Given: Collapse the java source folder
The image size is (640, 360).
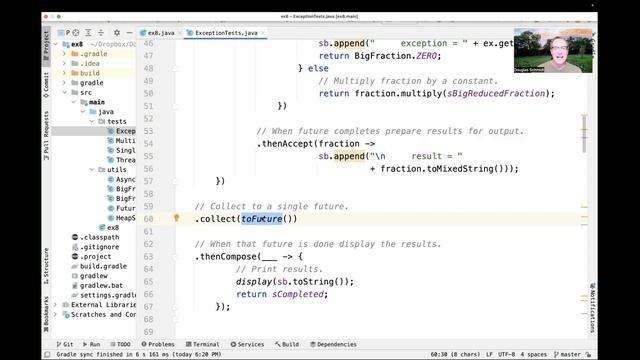Looking at the screenshot, I should point(83,112).
